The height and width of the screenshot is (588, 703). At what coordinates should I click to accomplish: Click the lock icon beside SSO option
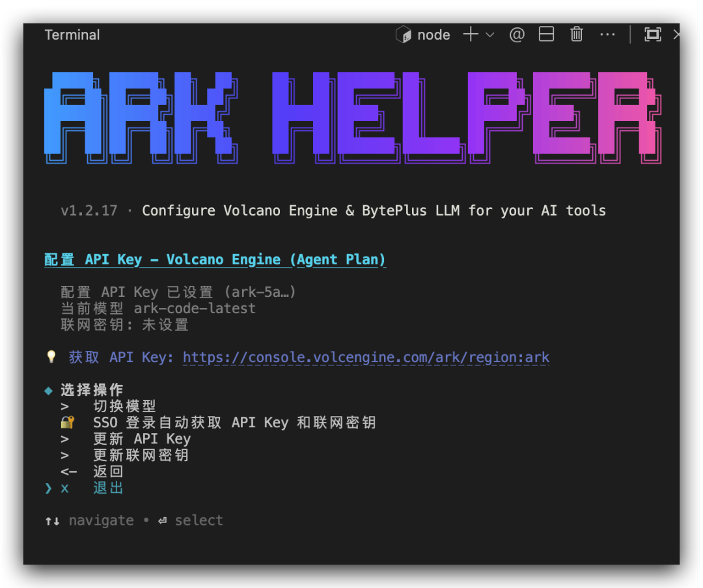67,422
